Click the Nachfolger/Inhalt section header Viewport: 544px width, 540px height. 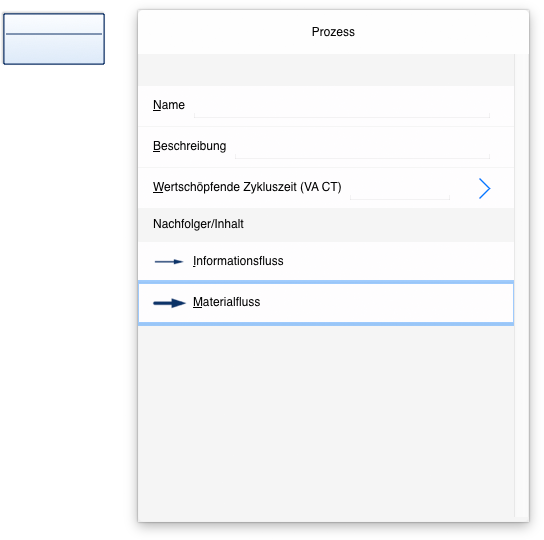pos(198,224)
